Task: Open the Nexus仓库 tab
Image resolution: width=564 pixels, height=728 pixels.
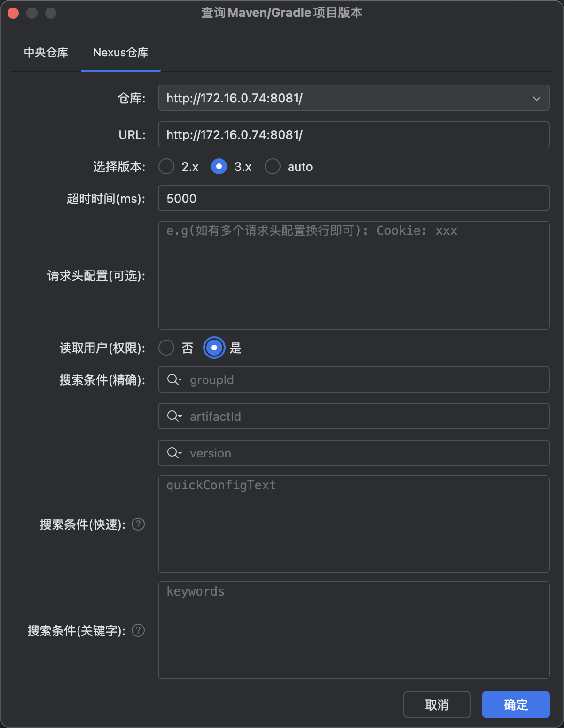Action: coord(121,53)
